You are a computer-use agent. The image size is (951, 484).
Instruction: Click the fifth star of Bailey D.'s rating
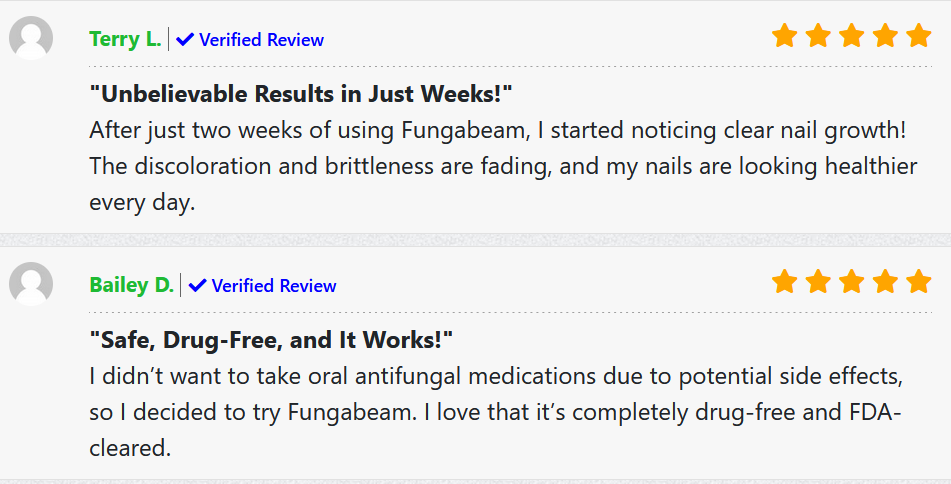coord(918,282)
